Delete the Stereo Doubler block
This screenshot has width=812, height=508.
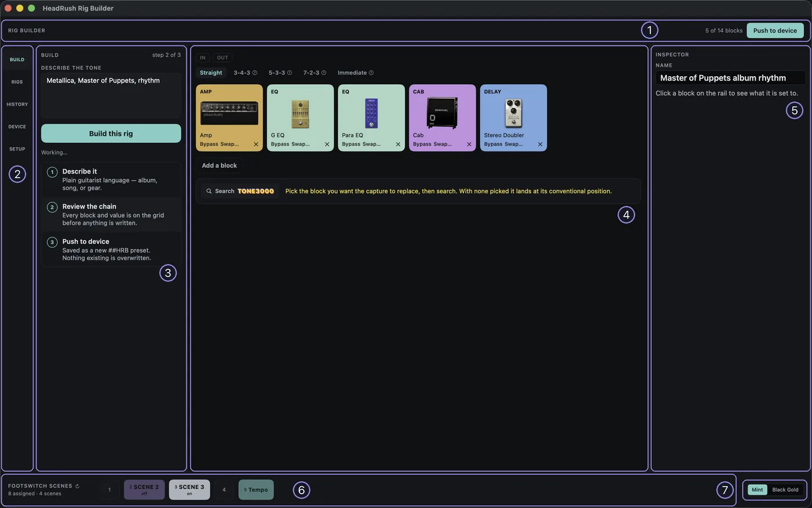540,144
